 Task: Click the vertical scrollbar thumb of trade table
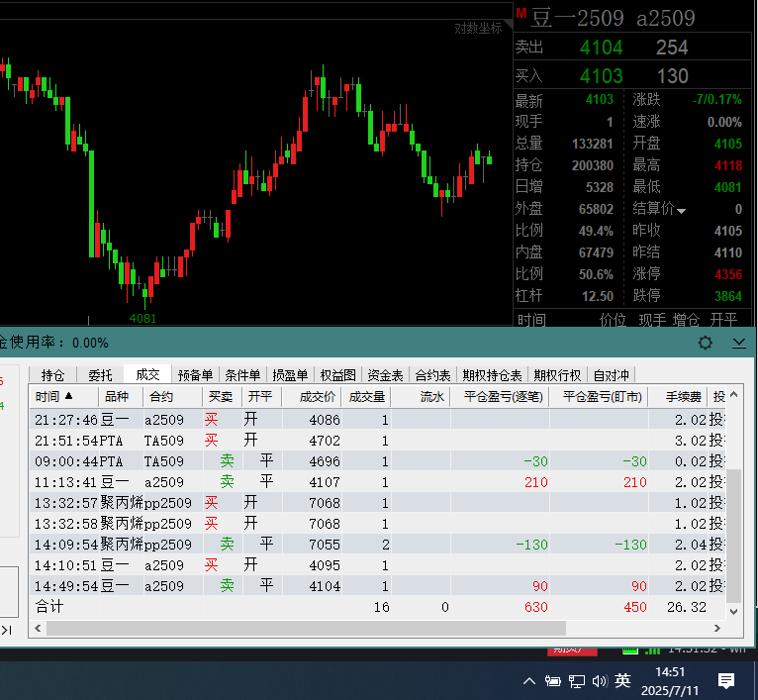[733, 536]
